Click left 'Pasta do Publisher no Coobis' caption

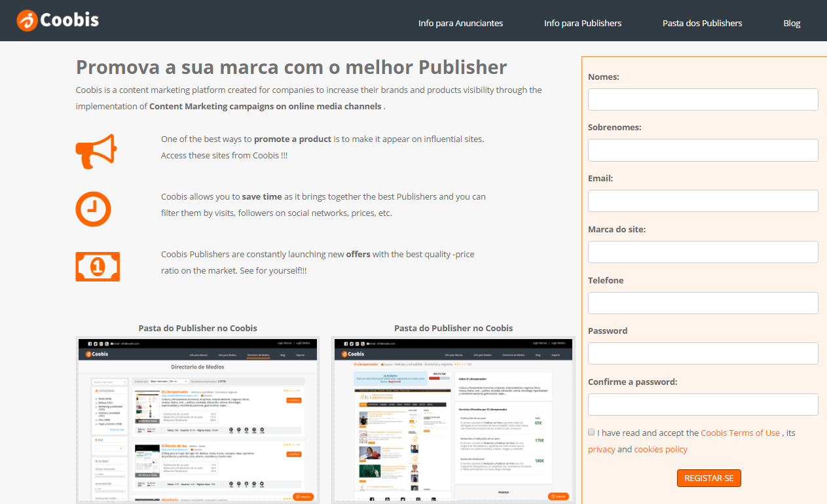tap(198, 328)
